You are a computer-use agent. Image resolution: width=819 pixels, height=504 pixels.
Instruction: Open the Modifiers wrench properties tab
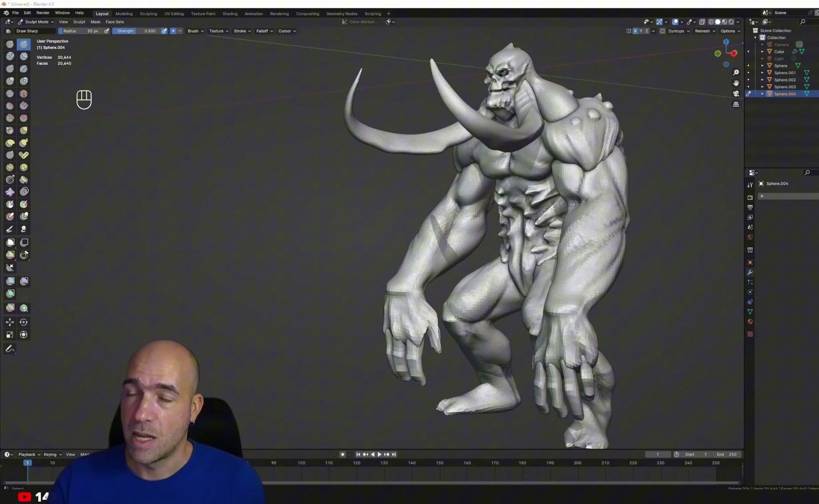pos(750,273)
